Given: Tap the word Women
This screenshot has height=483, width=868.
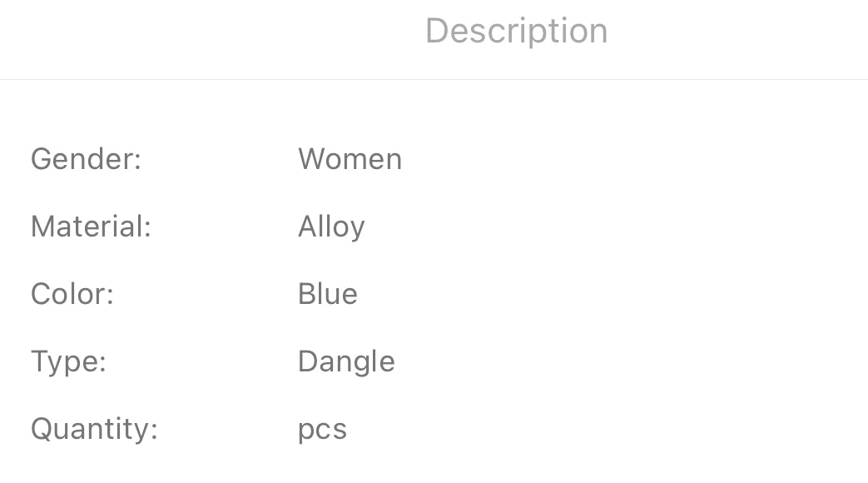Looking at the screenshot, I should click(350, 159).
